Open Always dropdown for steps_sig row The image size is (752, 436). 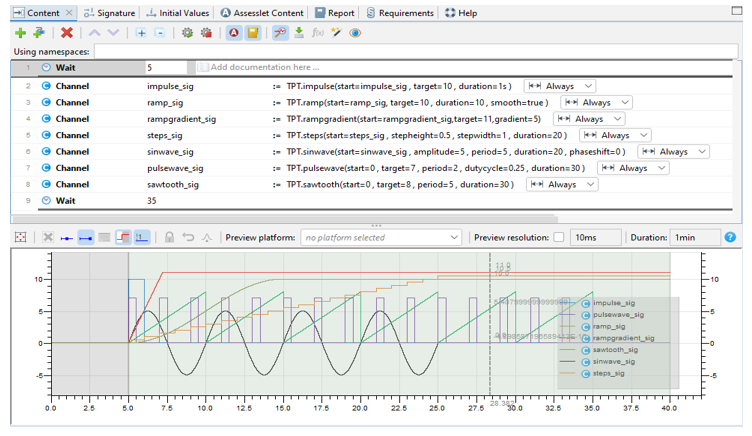[x=616, y=135]
